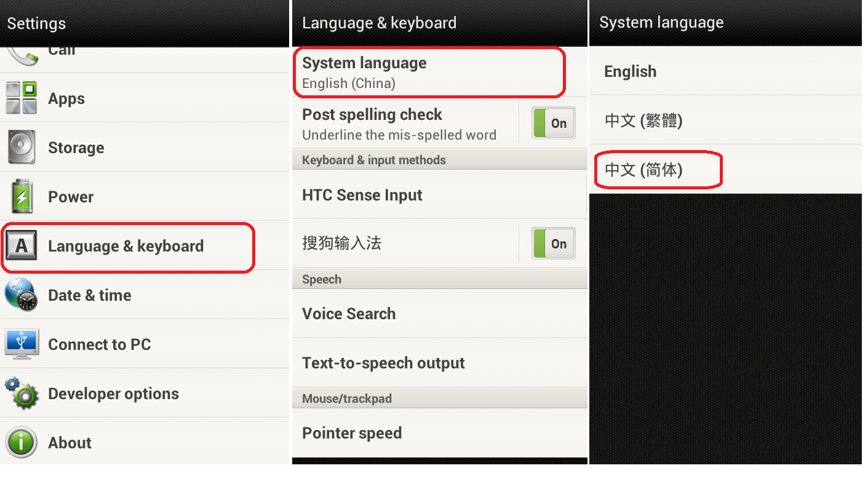868x492 pixels.
Task: Select English system language
Action: click(x=725, y=71)
